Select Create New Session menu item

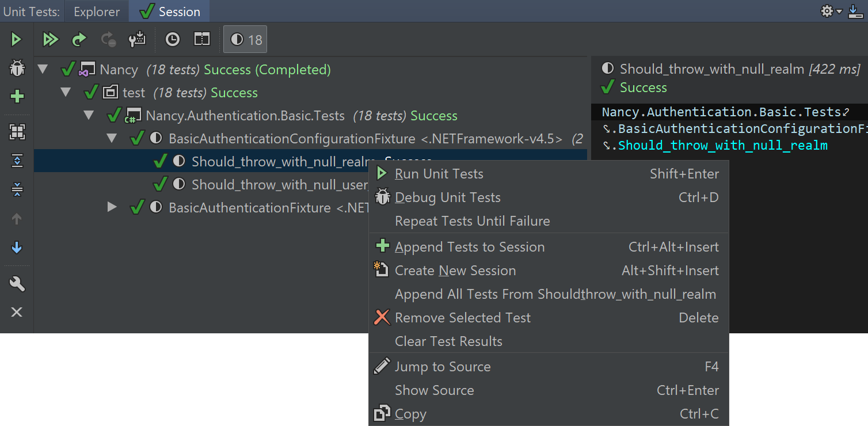(549, 271)
